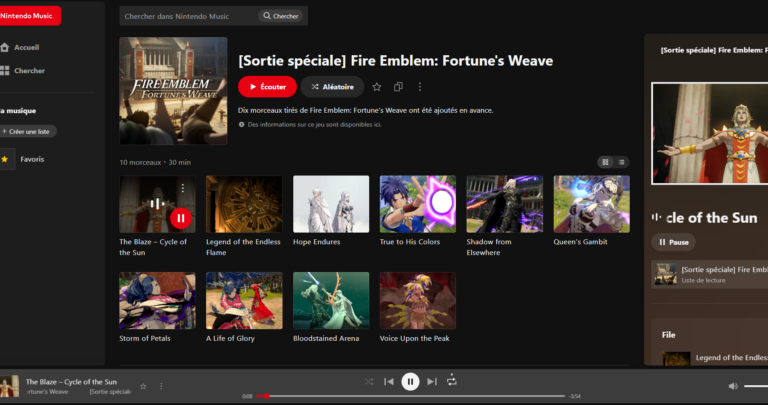Viewport: 768px width, 405px height.
Task: Open the Favoris playlist
Action: [x=24, y=159]
